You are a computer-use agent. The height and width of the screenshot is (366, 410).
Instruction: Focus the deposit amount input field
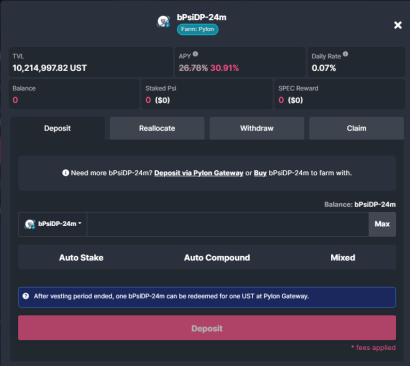(228, 224)
